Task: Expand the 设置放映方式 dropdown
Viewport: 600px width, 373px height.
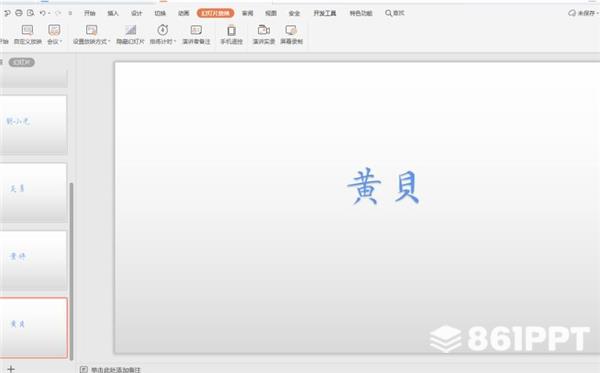Action: (x=109, y=41)
